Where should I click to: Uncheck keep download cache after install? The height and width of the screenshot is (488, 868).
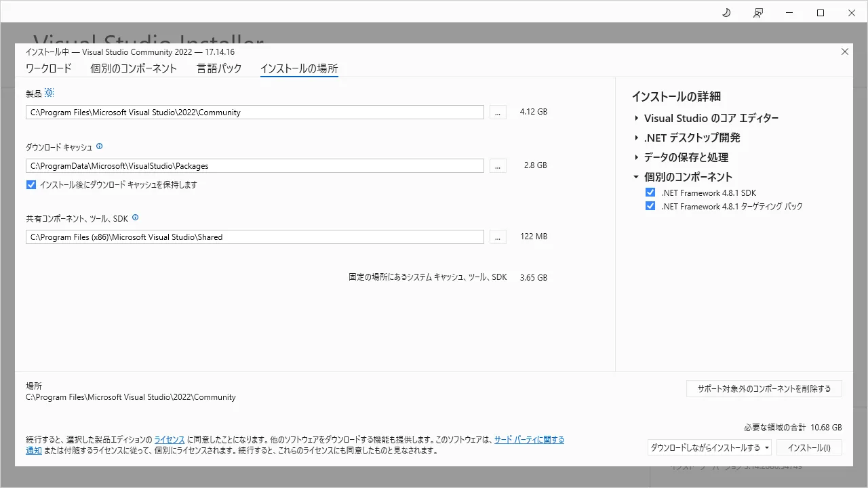31,185
